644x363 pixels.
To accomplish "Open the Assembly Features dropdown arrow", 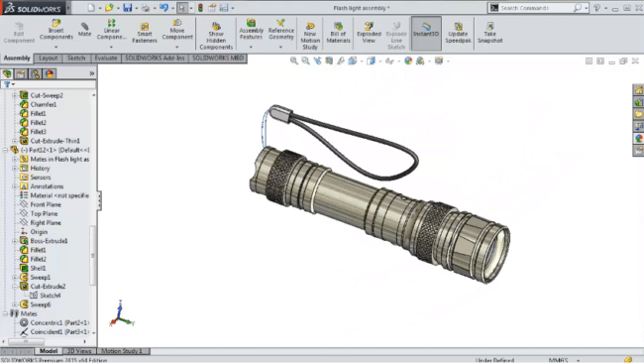I will [x=251, y=47].
